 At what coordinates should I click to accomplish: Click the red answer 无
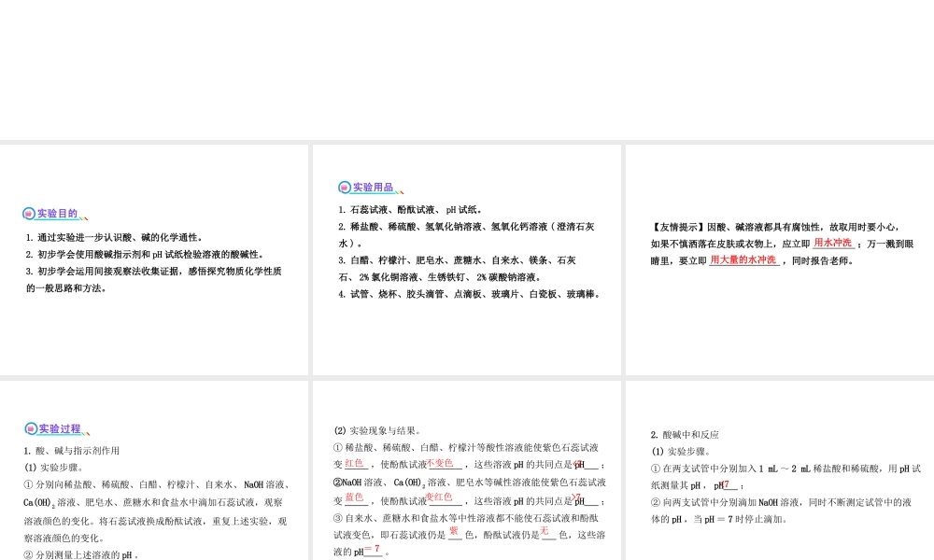coord(544,531)
